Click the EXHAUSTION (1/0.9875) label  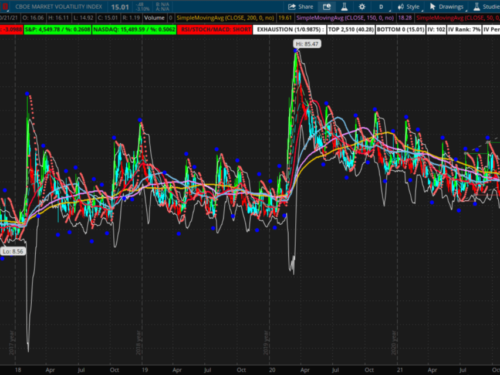(290, 30)
